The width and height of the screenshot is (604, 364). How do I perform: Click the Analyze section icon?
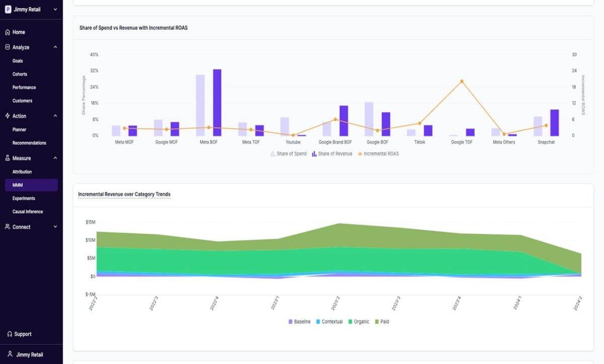8,47
